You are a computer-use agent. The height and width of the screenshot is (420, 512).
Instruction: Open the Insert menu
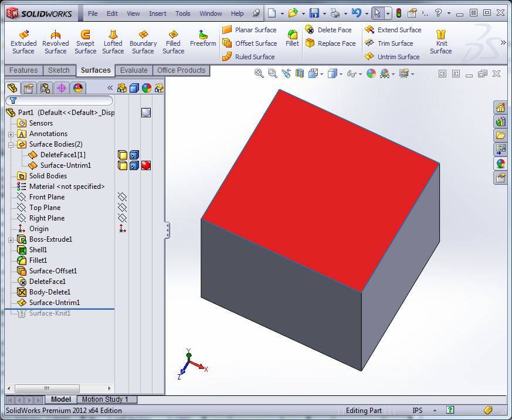tap(157, 13)
